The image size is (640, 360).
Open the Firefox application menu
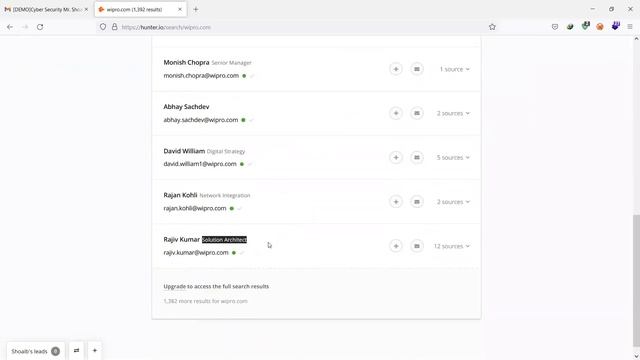[630, 27]
